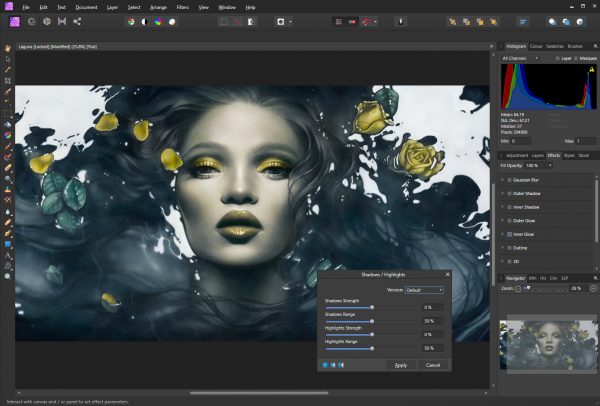Open the Fill Opacity dropdown
This screenshot has width=600, height=406.
[x=538, y=165]
